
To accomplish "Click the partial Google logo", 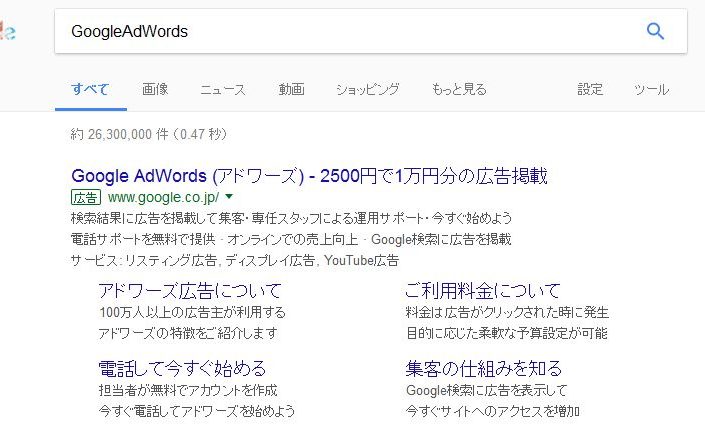I will tap(8, 31).
